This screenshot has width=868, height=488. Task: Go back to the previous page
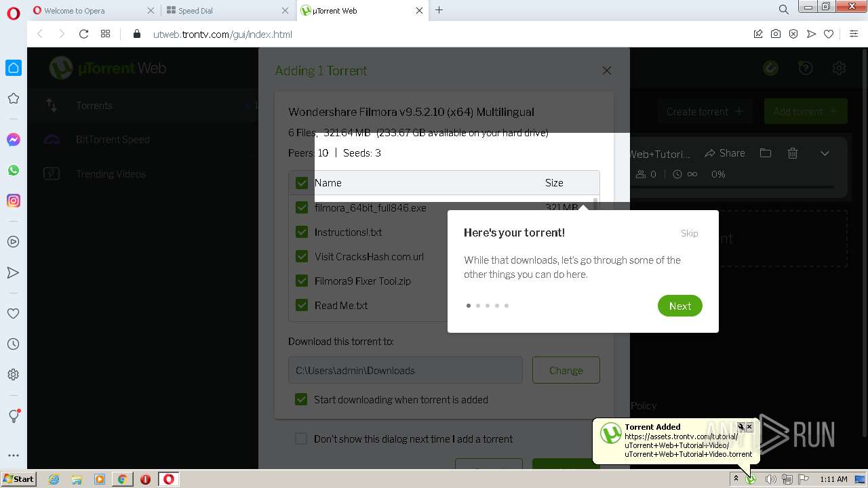pos(39,34)
